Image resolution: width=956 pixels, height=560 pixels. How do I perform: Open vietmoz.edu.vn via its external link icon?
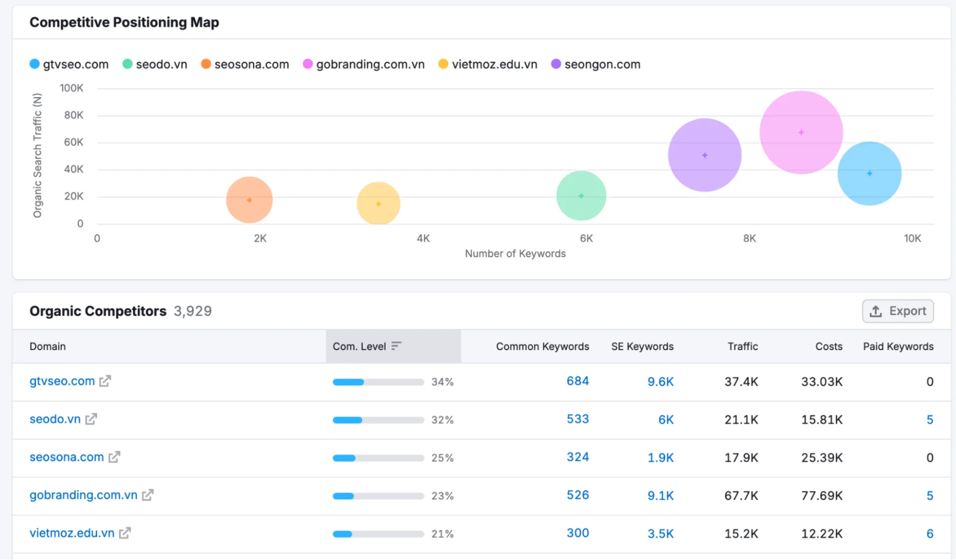124,533
